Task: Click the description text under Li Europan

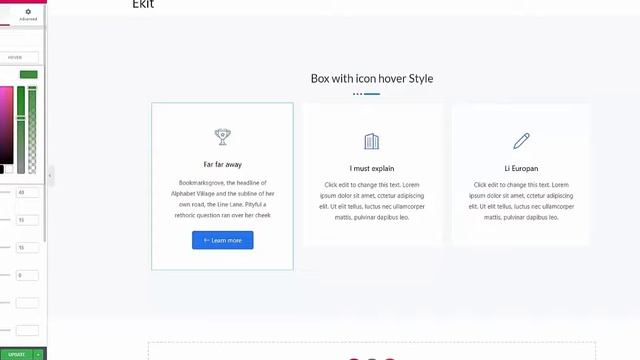Action: 521,201
